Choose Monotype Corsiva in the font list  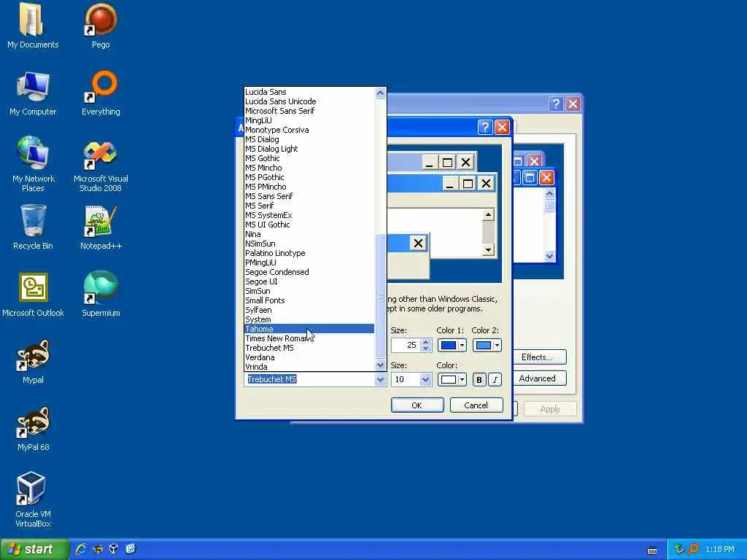(309, 130)
